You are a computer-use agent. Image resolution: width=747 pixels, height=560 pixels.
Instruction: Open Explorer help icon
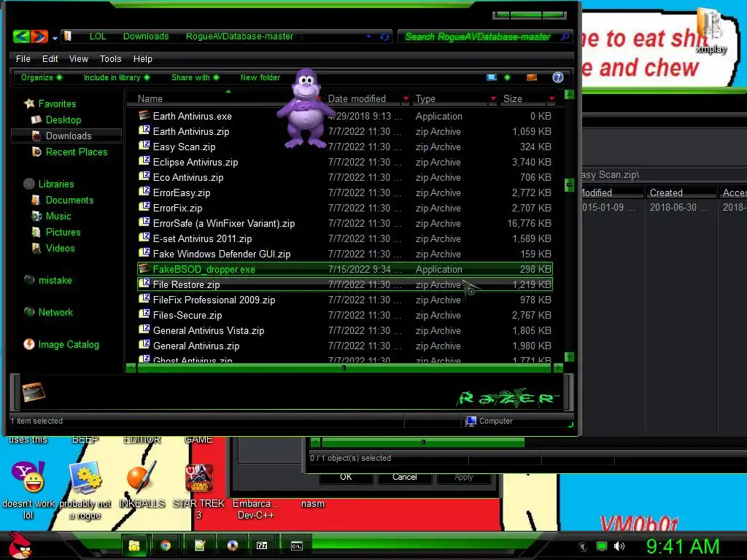coord(558,77)
